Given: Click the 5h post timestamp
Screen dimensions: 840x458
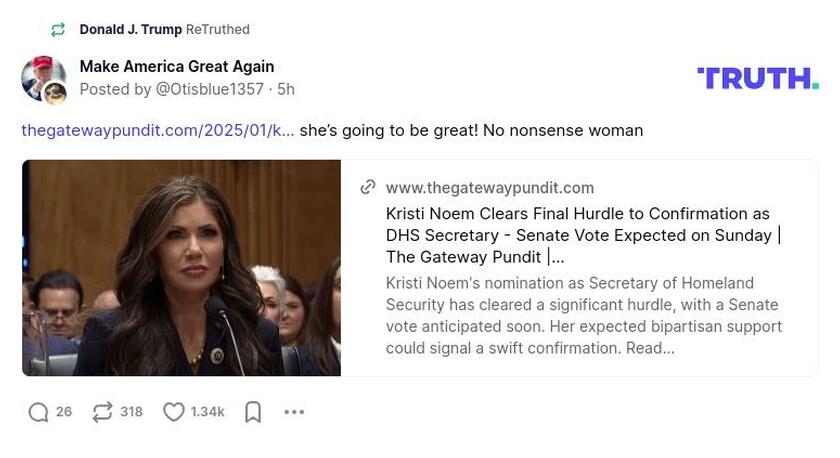Looking at the screenshot, I should click(286, 90).
